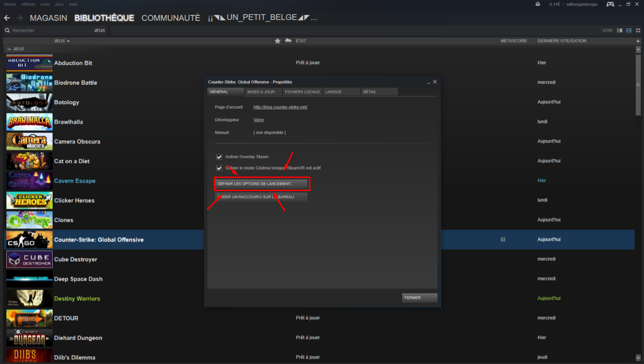Open the Afficher menu
This screenshot has height=364, width=644.
tap(28, 4)
